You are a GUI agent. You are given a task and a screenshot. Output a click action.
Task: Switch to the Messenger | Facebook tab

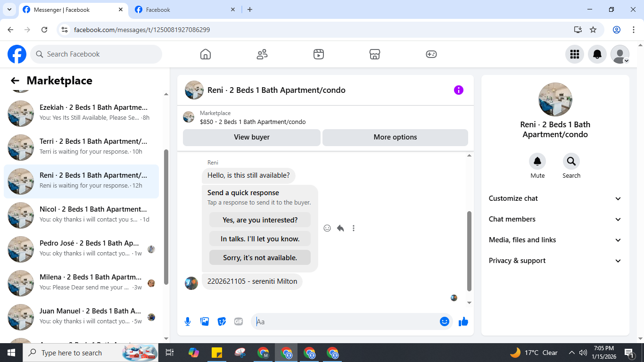tap(73, 9)
